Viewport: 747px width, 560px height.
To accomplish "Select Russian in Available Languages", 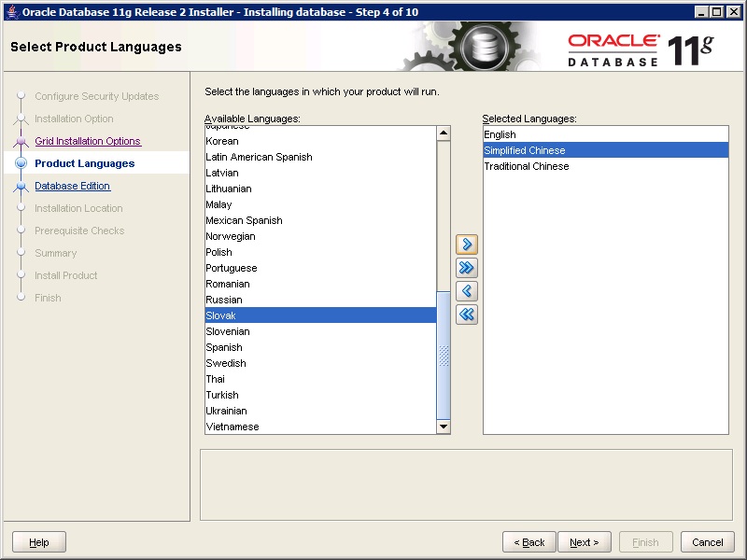I will tap(320, 300).
